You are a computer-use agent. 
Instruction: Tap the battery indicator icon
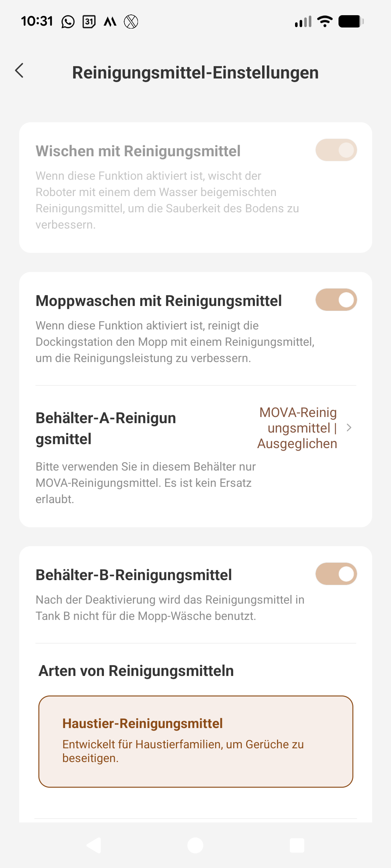(x=351, y=21)
